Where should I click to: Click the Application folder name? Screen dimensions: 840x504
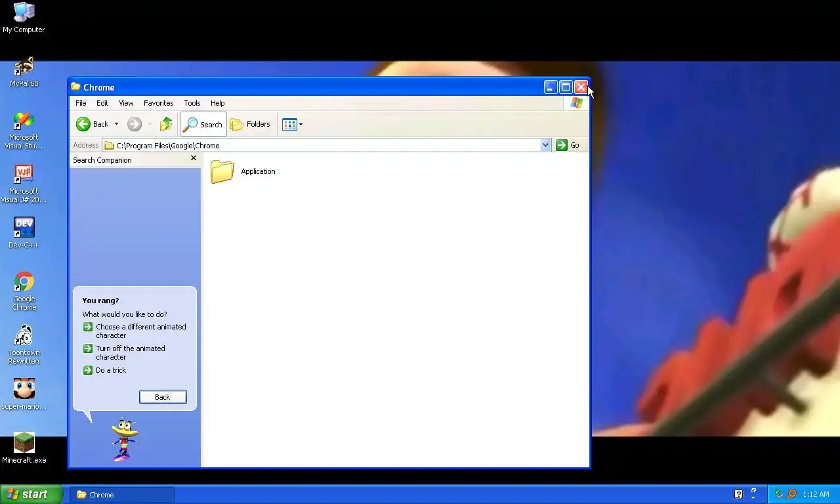tap(258, 171)
